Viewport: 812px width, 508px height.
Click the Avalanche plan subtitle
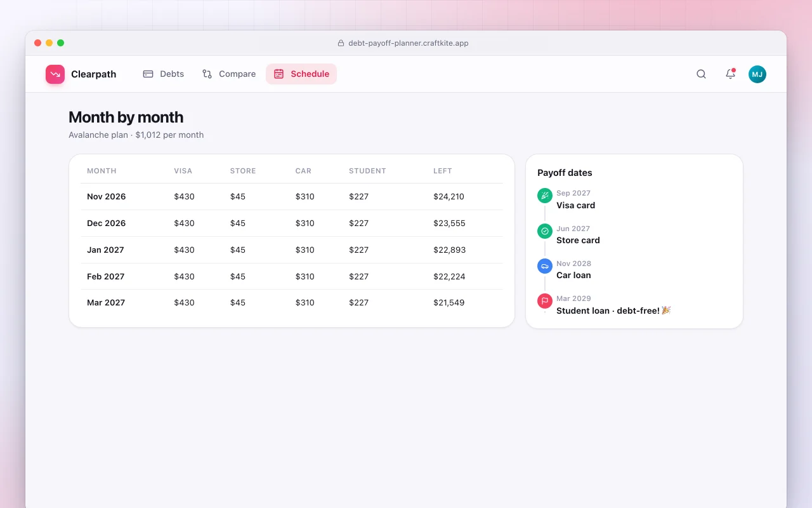pyautogui.click(x=136, y=135)
